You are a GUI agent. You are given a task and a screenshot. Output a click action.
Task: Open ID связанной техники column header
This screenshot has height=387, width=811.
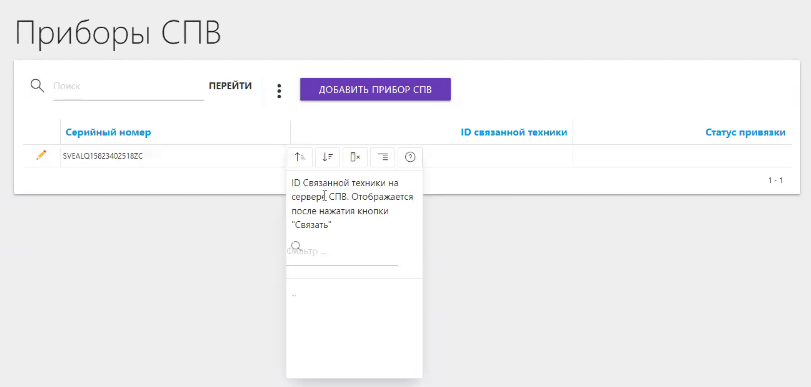(x=514, y=132)
